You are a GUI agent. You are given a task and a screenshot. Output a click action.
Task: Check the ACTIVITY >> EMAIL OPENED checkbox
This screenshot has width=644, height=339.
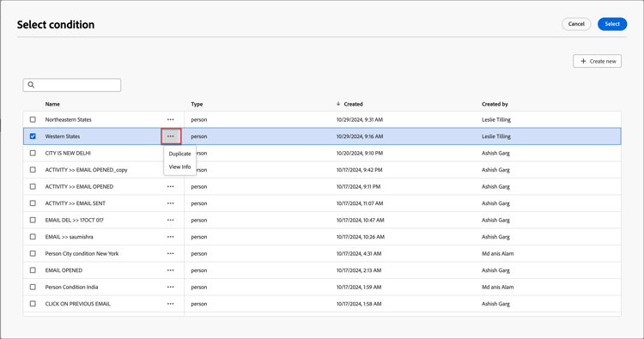point(33,186)
